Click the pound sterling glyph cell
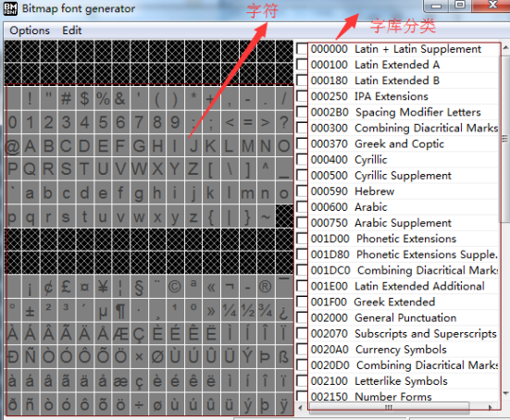510x420 pixels. (67, 287)
